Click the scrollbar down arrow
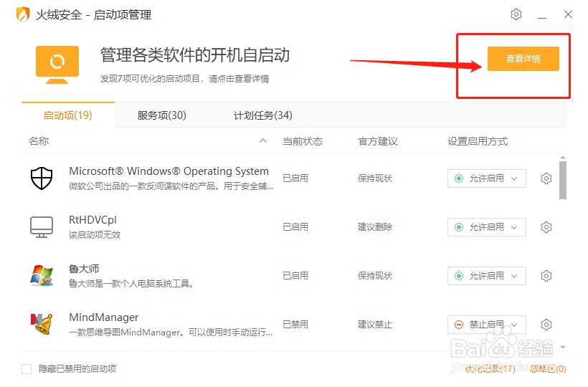The height and width of the screenshot is (387, 588). point(562,347)
